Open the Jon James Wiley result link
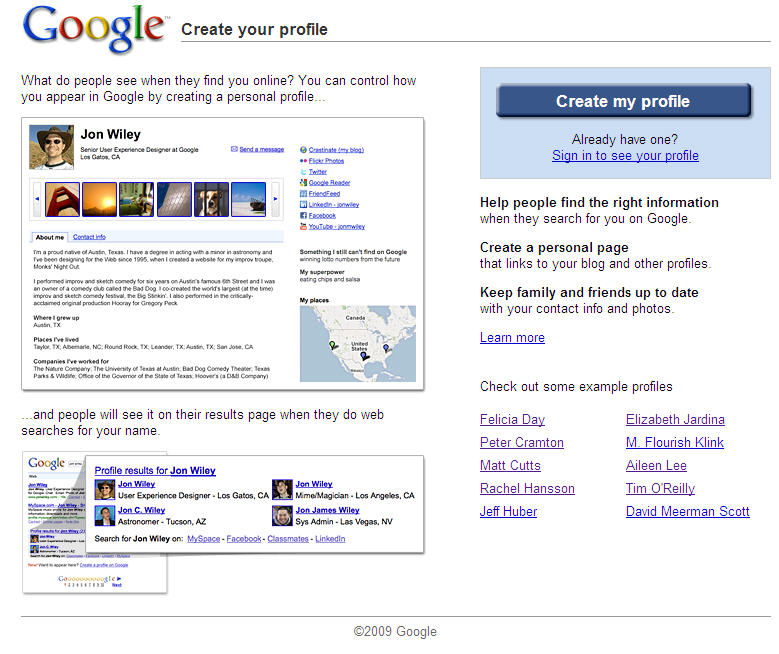The image size is (779, 654). 327,510
